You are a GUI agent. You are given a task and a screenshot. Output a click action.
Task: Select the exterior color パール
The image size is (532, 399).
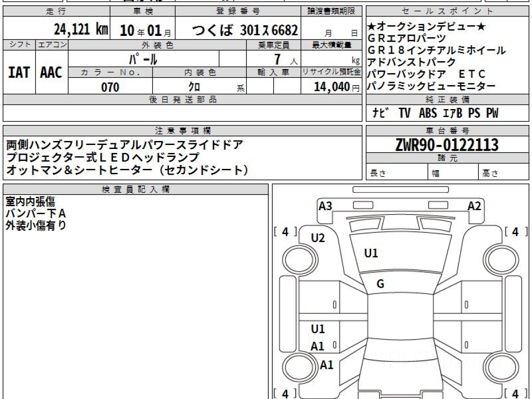coord(143,59)
